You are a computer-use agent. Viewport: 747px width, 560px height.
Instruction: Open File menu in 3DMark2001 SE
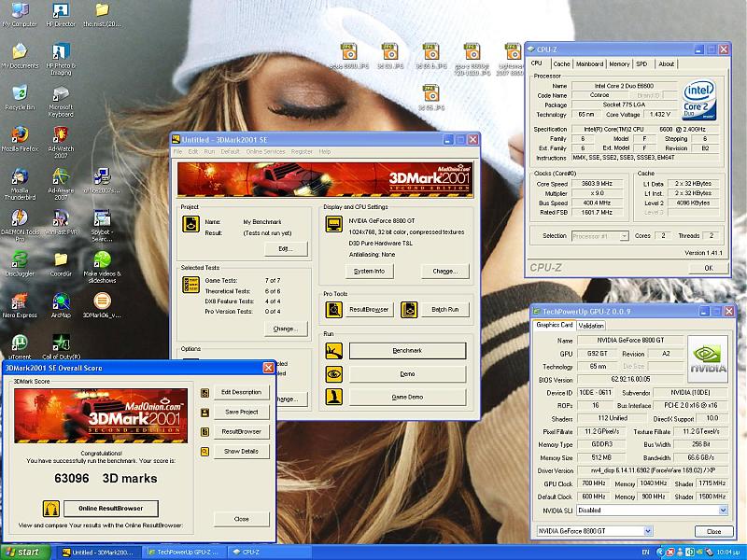177,151
